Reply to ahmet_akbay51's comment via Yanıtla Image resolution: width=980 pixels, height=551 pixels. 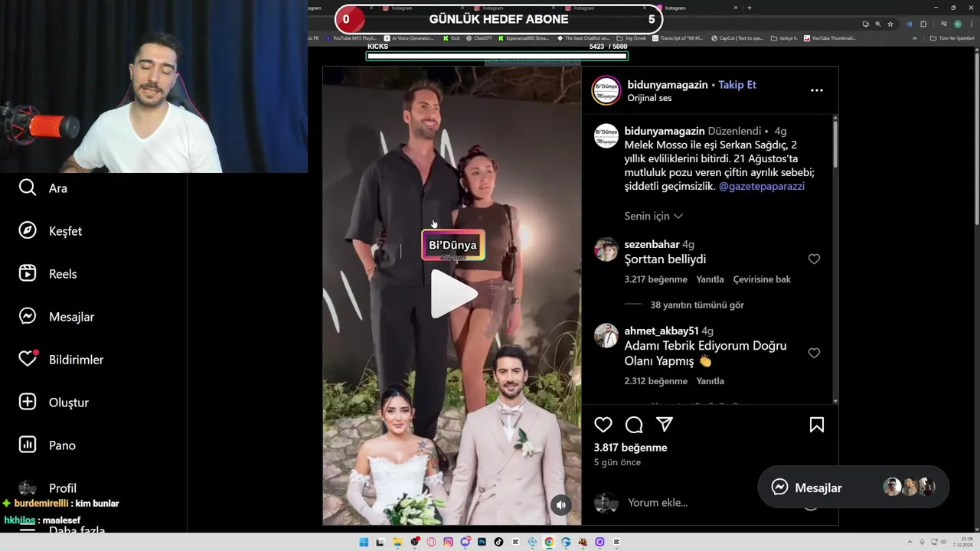(710, 381)
